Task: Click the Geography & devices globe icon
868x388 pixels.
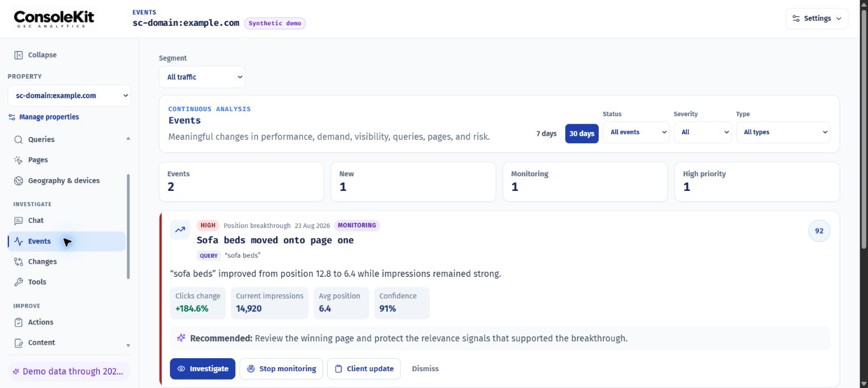Action: coord(19,181)
